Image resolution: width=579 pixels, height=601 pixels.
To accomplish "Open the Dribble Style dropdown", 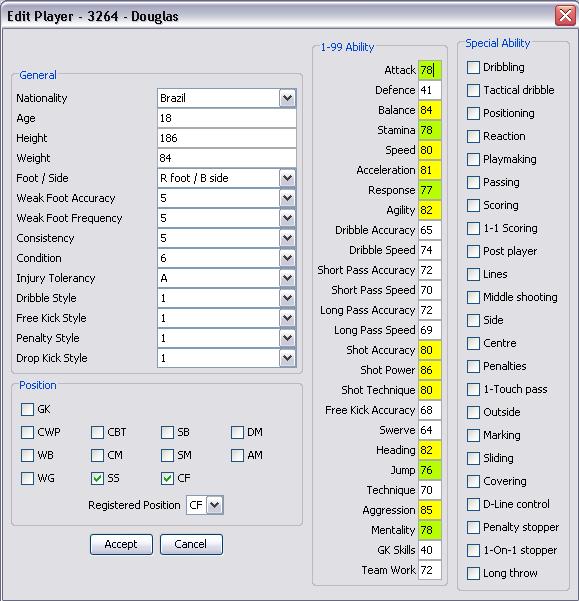I will pyautogui.click(x=287, y=298).
